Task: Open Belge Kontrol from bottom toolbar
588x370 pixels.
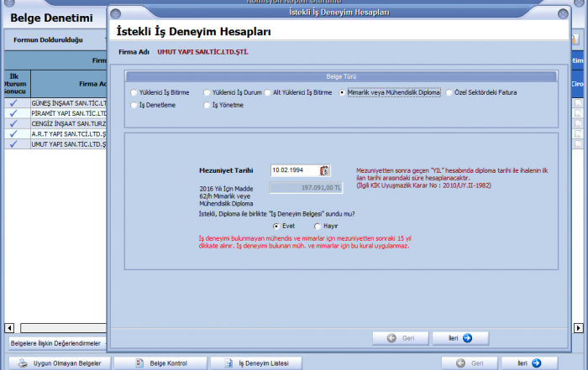Action: [x=160, y=363]
